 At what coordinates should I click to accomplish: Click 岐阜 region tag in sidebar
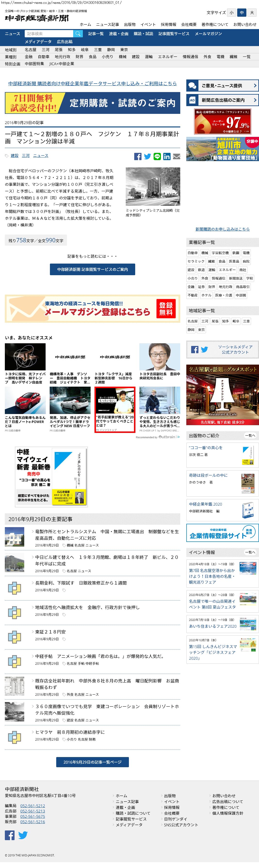pos(236,321)
